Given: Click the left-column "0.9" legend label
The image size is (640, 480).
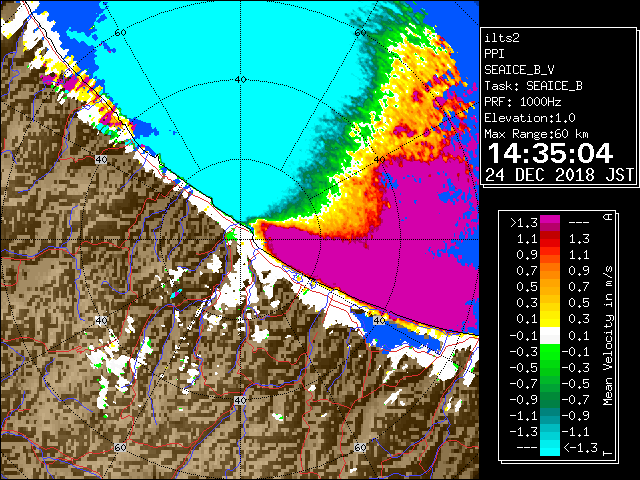Looking at the screenshot, I should (x=527, y=255).
